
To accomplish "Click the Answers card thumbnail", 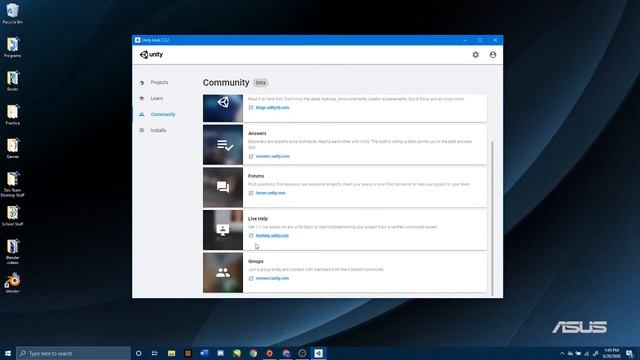I will (223, 145).
